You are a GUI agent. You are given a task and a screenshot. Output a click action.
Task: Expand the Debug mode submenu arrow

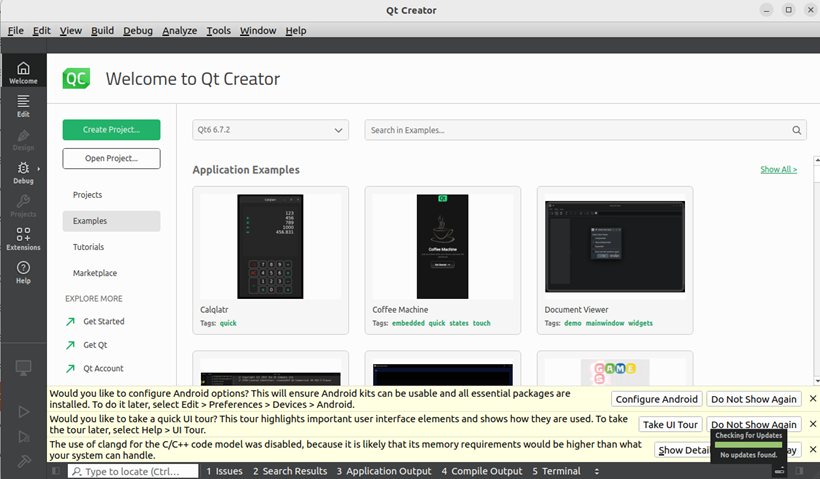point(39,169)
